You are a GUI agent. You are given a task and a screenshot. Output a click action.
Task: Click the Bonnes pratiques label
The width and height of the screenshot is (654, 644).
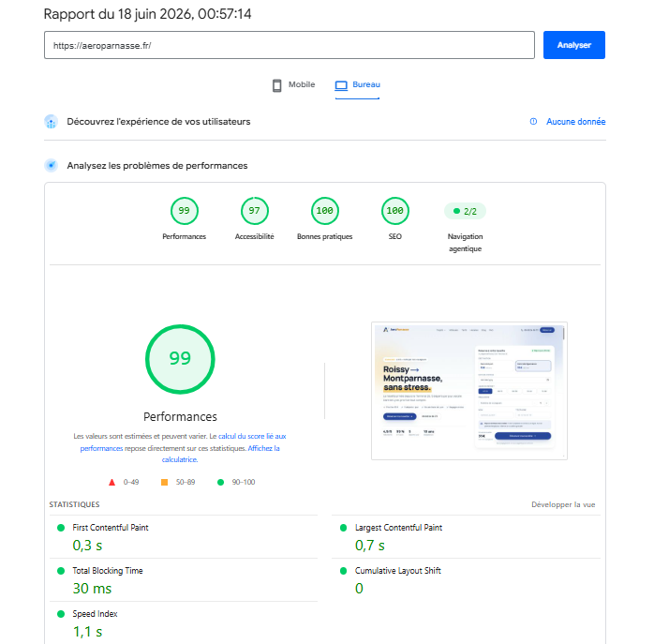pyautogui.click(x=324, y=236)
